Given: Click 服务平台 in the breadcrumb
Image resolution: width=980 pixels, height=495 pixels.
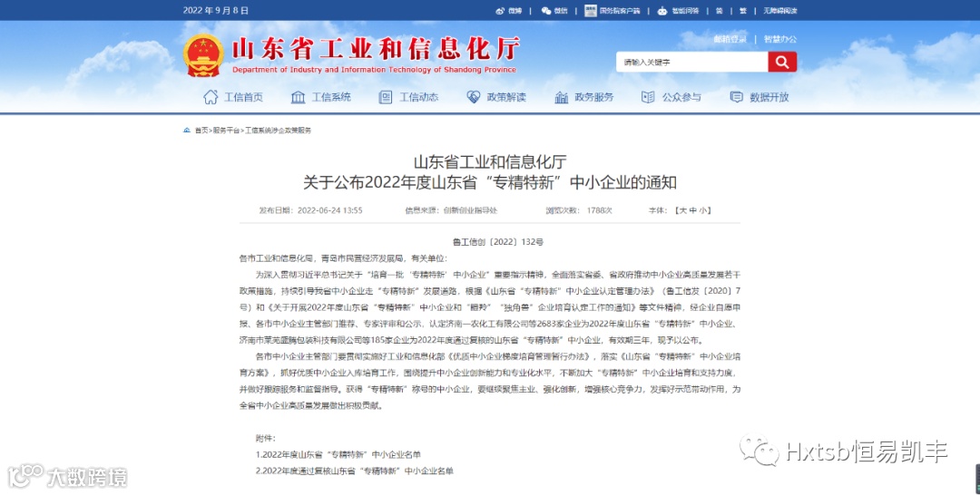Looking at the screenshot, I should click(226, 131).
